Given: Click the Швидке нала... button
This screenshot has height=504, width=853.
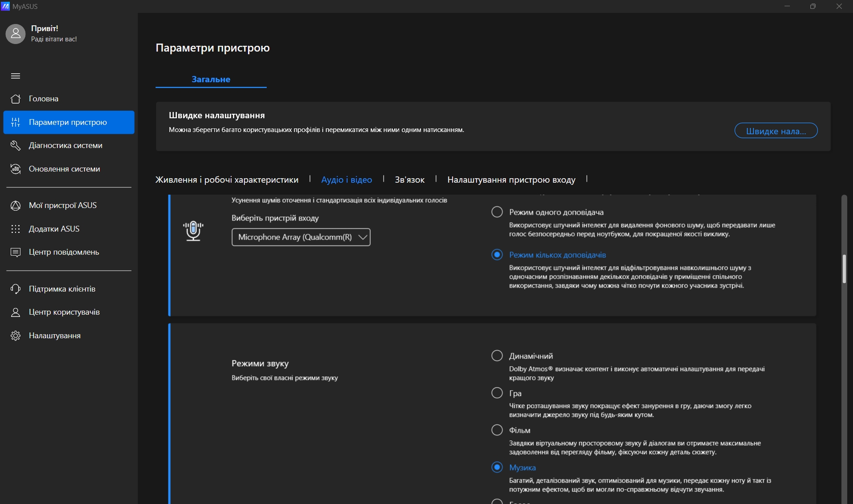Looking at the screenshot, I should click(776, 131).
